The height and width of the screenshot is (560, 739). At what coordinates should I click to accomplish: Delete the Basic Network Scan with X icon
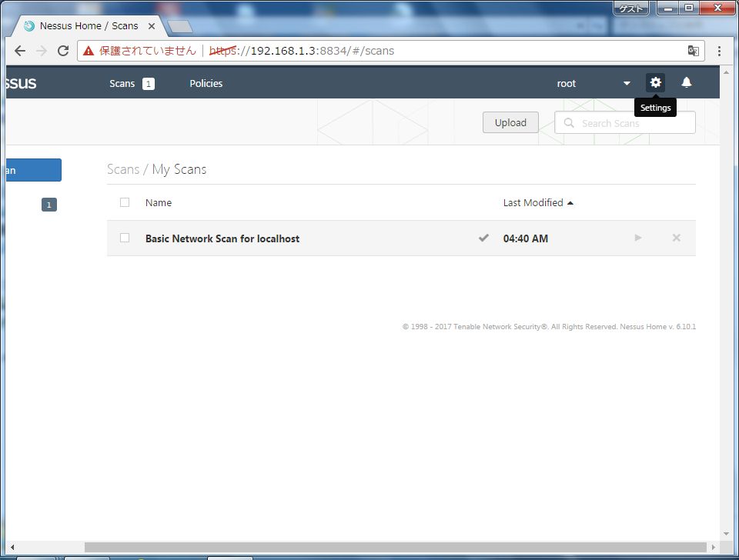(x=677, y=238)
